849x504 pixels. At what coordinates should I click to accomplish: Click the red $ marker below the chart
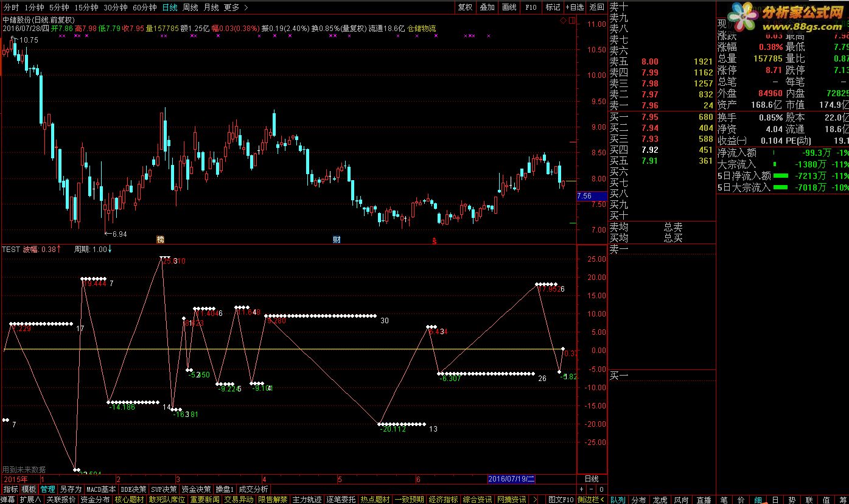(434, 240)
